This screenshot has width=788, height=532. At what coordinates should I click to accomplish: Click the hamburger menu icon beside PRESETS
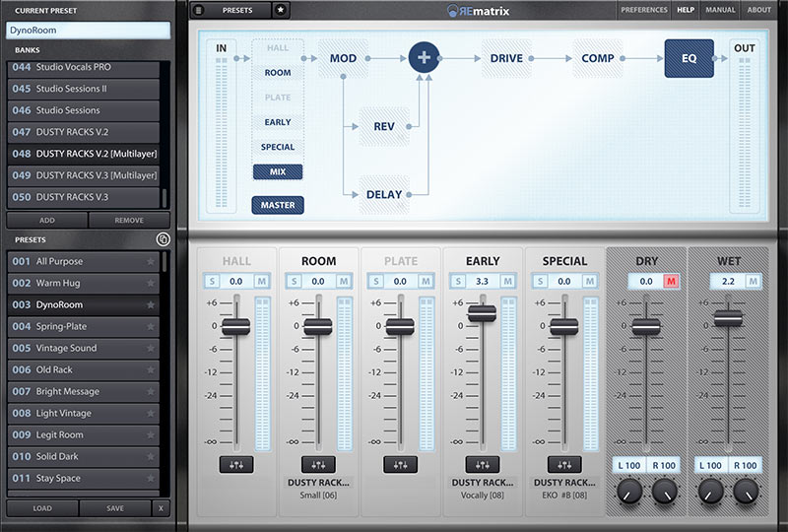point(198,10)
